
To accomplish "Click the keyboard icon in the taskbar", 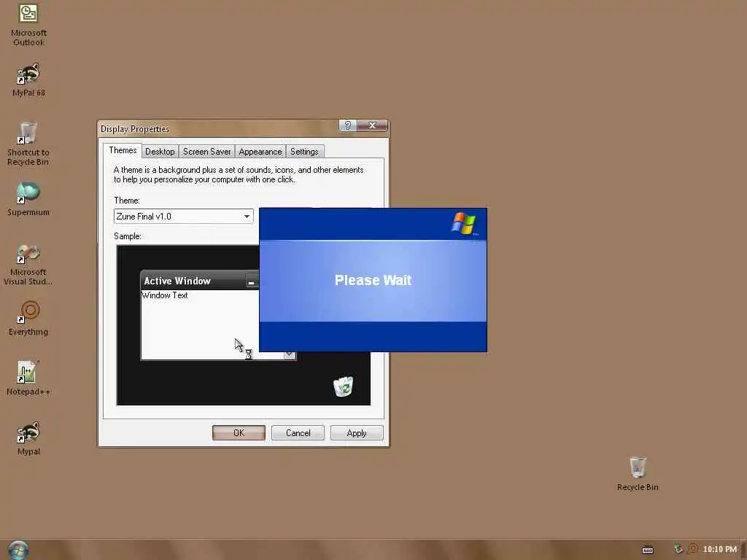I will (648, 550).
